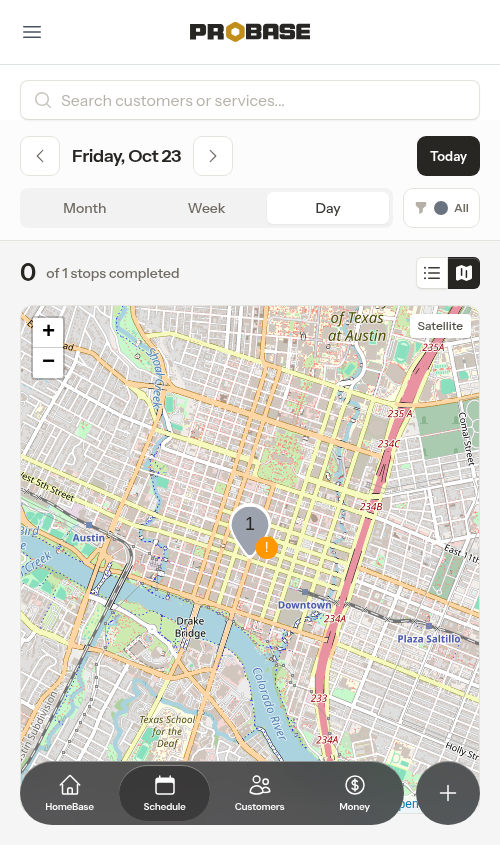Click the orange warning badge on pin
Viewport: 500px width, 845px height.
pos(266,548)
